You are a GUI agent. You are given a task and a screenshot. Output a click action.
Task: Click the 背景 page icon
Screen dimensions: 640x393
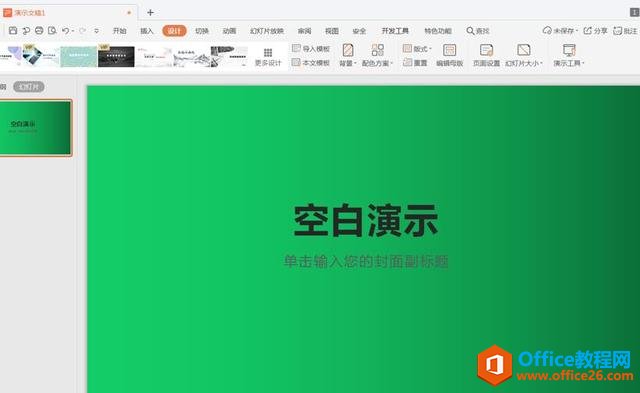tap(348, 50)
